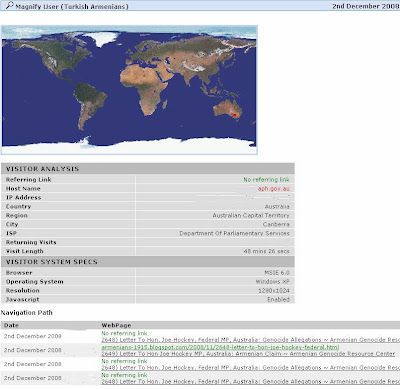Click the Visit Length row label

tap(25, 251)
